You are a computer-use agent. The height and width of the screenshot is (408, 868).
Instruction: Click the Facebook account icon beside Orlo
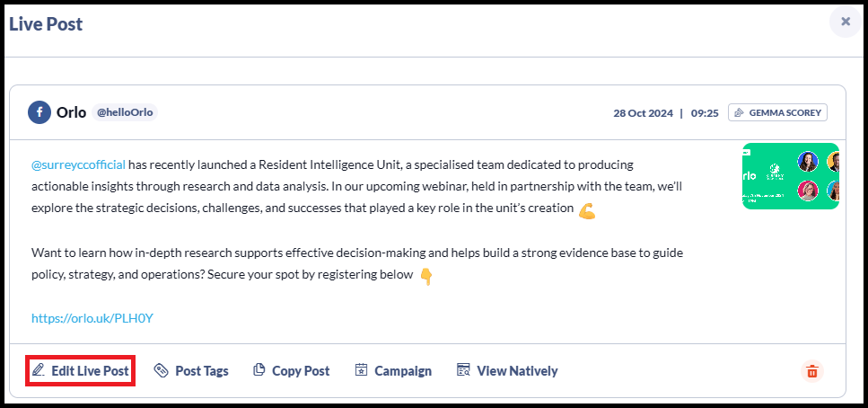(39, 112)
